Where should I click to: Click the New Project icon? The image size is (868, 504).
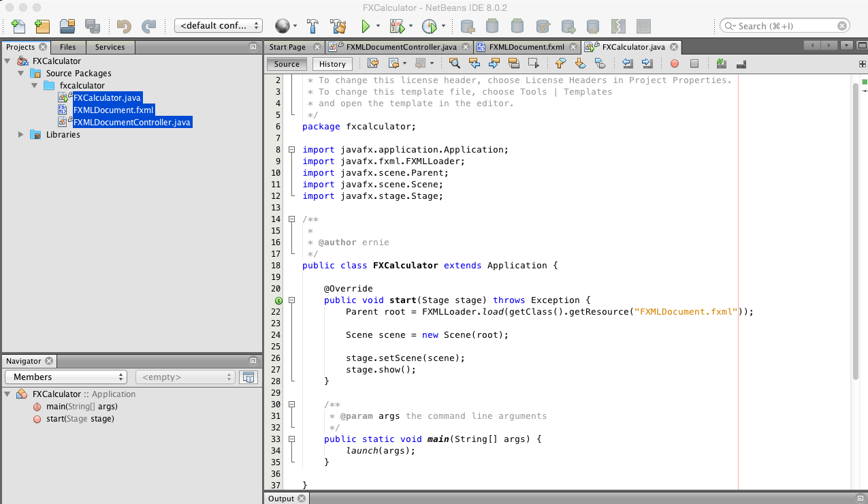(42, 26)
